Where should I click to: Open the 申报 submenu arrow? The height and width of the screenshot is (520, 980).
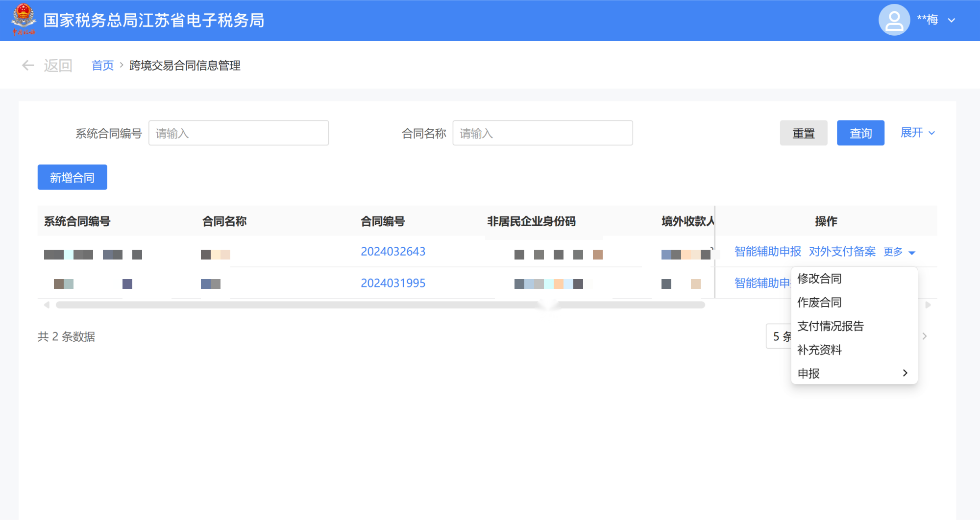pos(905,373)
